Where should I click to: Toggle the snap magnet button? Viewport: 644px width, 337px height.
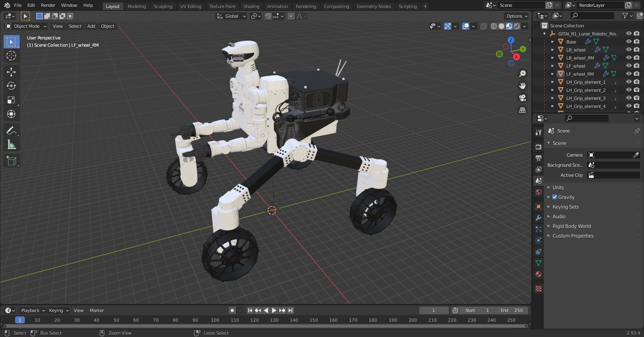coord(268,16)
